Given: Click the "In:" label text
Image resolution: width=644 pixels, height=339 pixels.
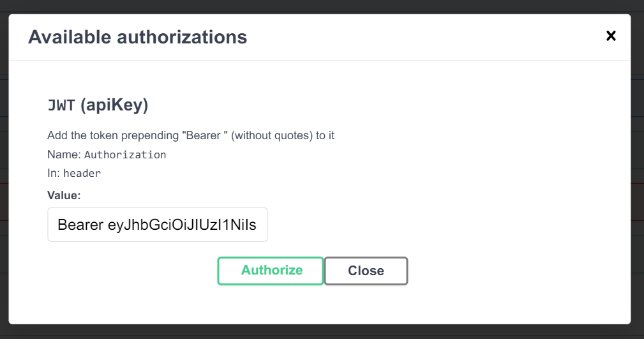Looking at the screenshot, I should (x=54, y=173).
